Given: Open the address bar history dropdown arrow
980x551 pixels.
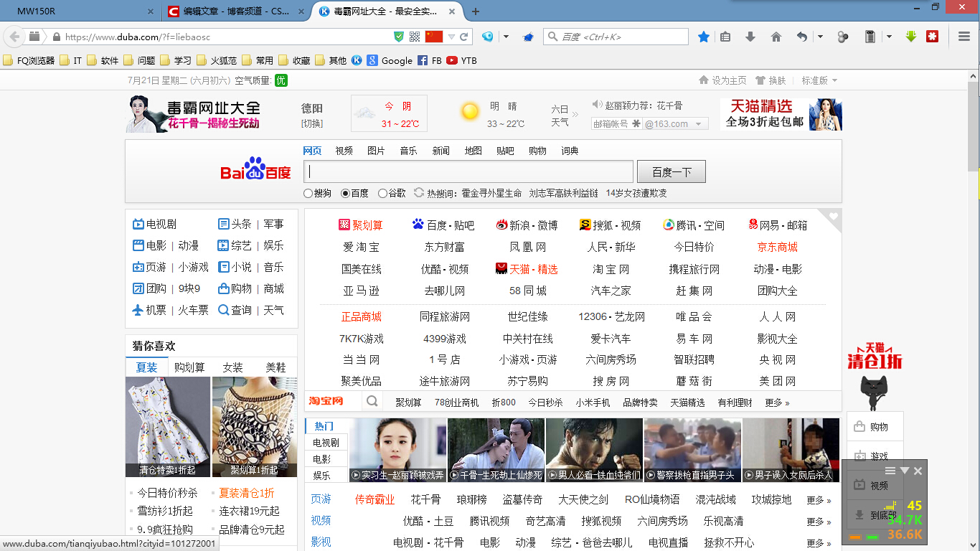Looking at the screenshot, I should 451,37.
